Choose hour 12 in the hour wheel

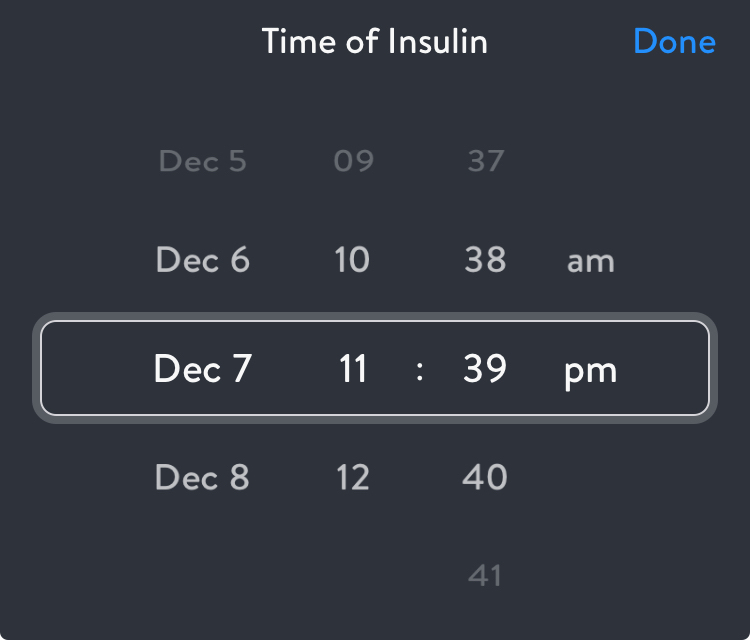point(352,478)
